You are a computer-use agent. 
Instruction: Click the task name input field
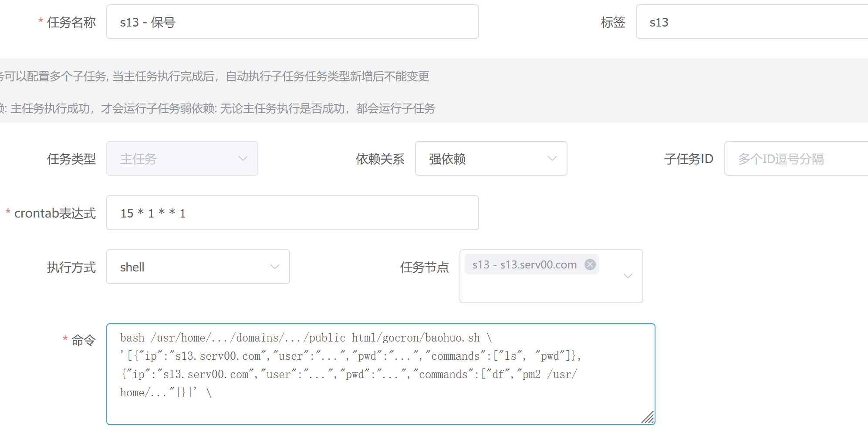pyautogui.click(x=292, y=22)
